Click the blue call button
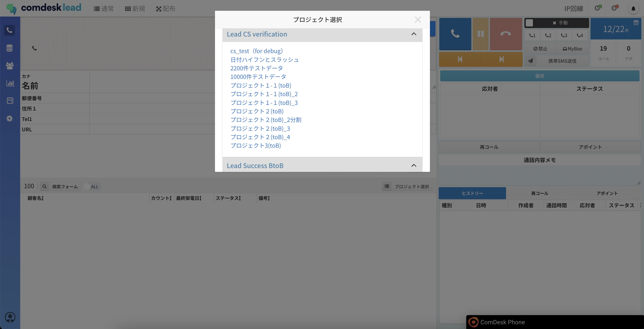The width and height of the screenshot is (644, 329). tap(455, 34)
